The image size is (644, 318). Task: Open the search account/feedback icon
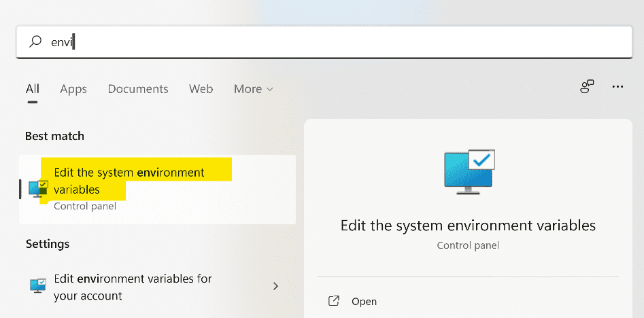pos(587,87)
